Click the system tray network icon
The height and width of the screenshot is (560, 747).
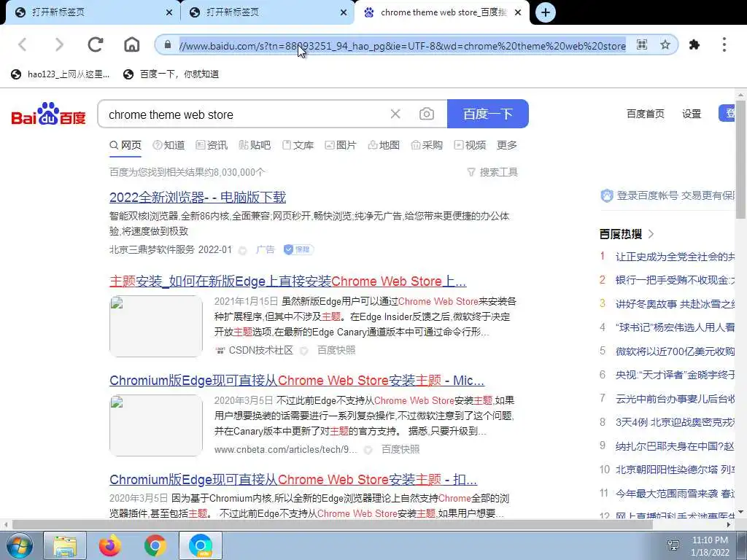pos(673,545)
